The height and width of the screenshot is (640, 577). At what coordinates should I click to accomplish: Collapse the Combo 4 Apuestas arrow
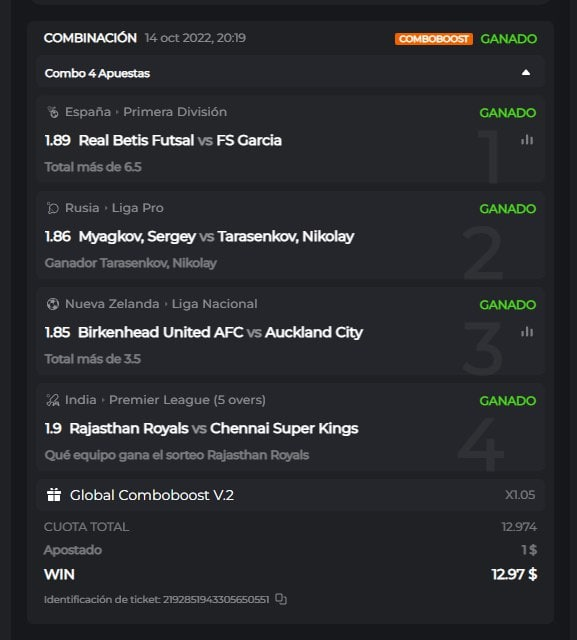(526, 73)
